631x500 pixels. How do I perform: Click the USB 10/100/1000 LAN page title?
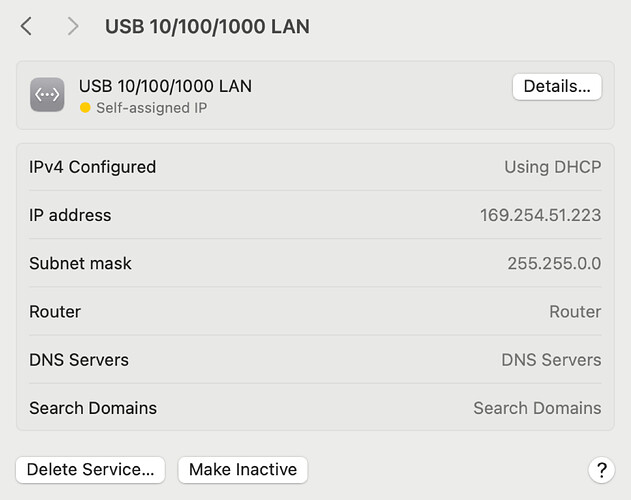point(207,27)
